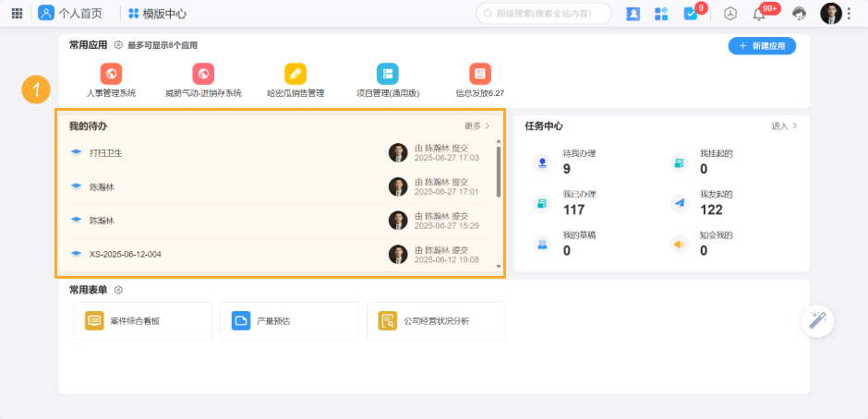Open customer support headset icon
The image size is (868, 419).
tap(799, 14)
